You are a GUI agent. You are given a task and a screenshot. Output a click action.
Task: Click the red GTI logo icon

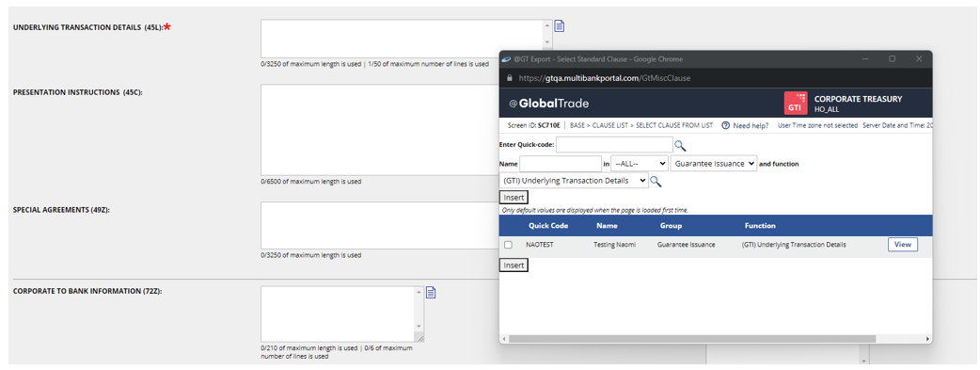[x=796, y=104]
